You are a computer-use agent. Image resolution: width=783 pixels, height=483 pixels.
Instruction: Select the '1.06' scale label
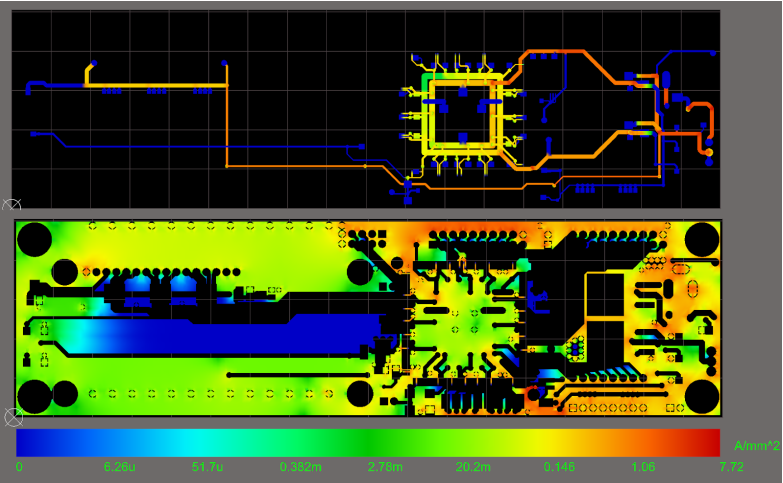[x=643, y=468]
